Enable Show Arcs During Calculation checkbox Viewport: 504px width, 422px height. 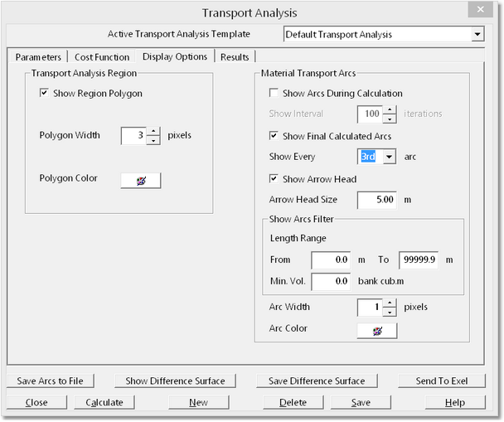tap(274, 93)
